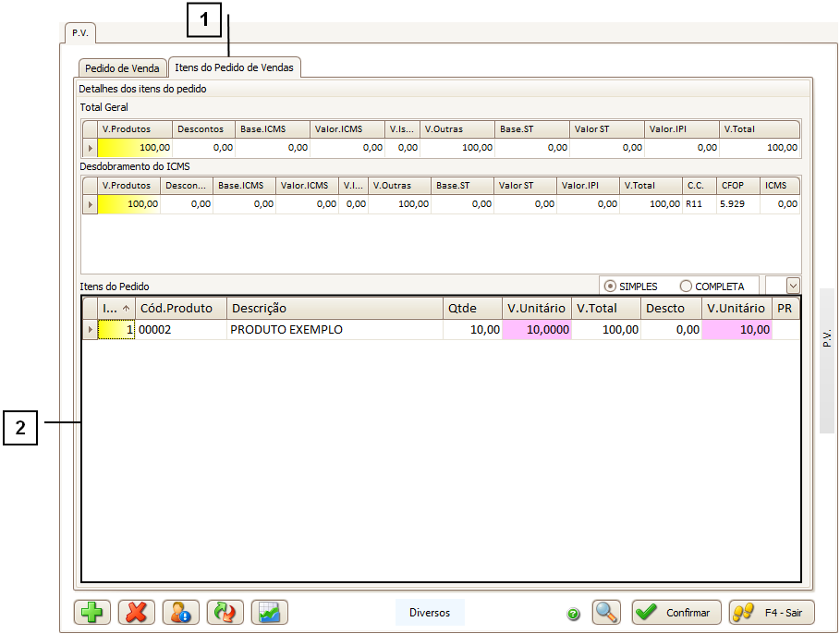Click the red X delete button
The height and width of the screenshot is (634, 840).
point(136,612)
